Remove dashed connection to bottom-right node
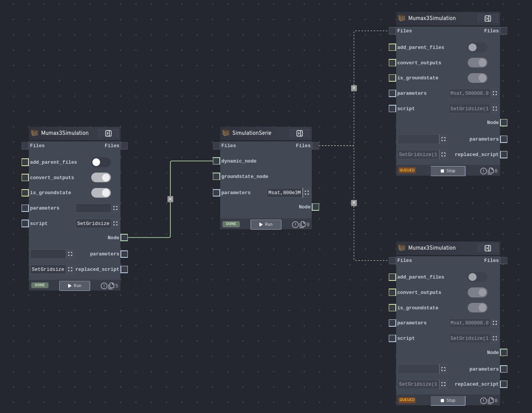Image resolution: width=532 pixels, height=413 pixels. [354, 203]
